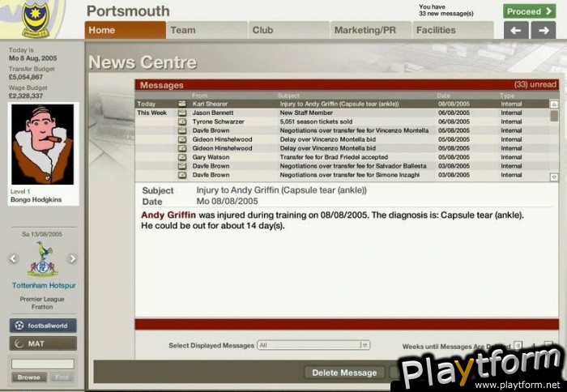Viewport: 567px width, 392px height.
Task: Go to the previous fixture with the left arrow
Action: click(13, 259)
